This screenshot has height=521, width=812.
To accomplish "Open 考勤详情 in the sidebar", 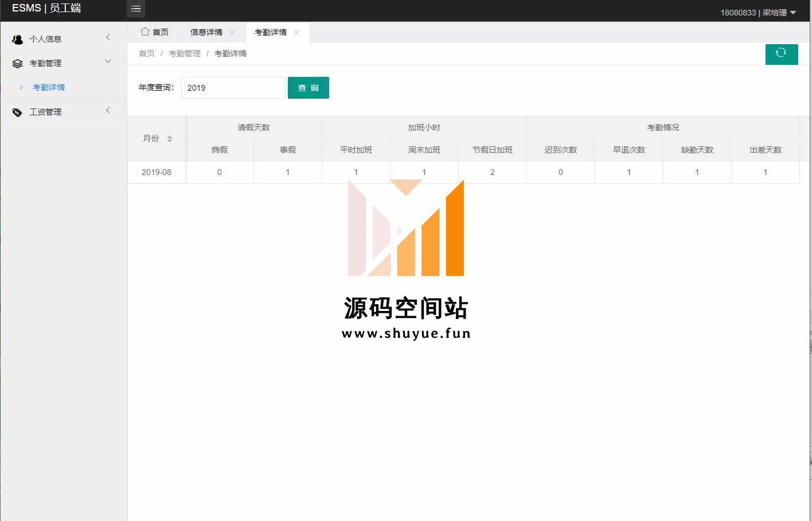I will coord(49,87).
